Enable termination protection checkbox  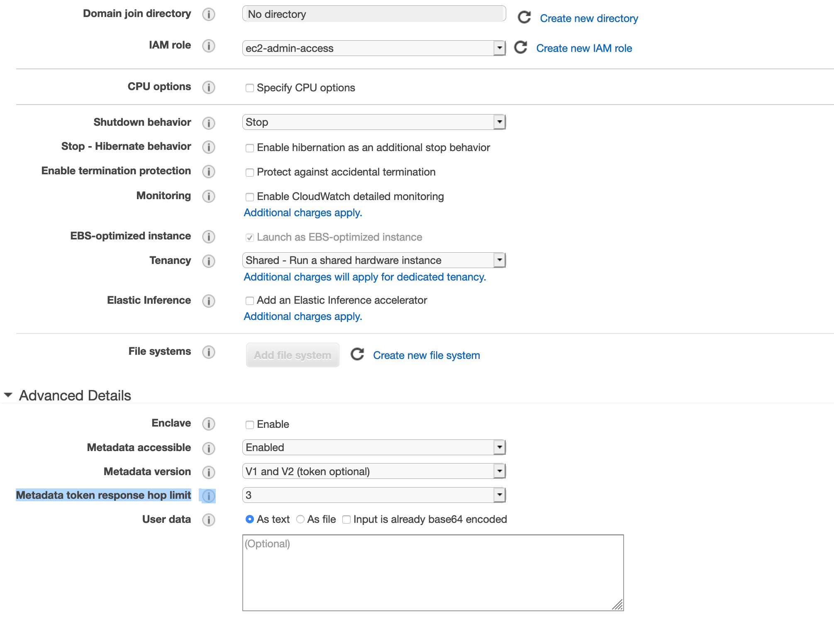[x=250, y=173]
